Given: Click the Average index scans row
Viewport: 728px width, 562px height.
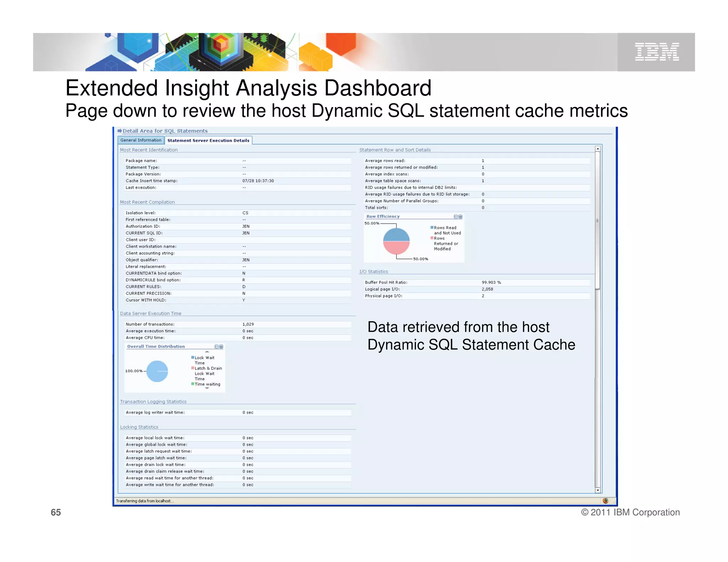Looking at the screenshot, I should [477, 174].
